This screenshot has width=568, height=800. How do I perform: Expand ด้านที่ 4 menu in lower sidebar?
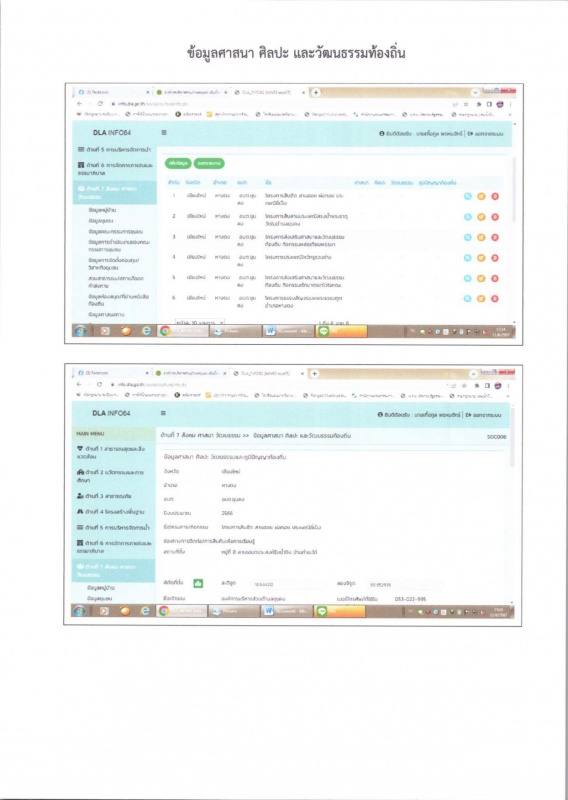click(x=114, y=511)
